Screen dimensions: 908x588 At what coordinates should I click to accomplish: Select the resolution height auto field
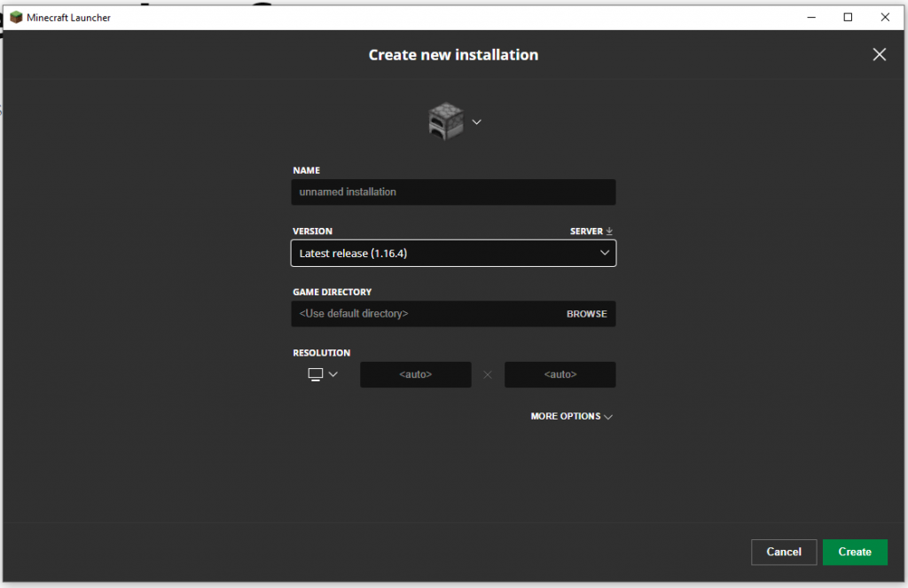coord(560,374)
